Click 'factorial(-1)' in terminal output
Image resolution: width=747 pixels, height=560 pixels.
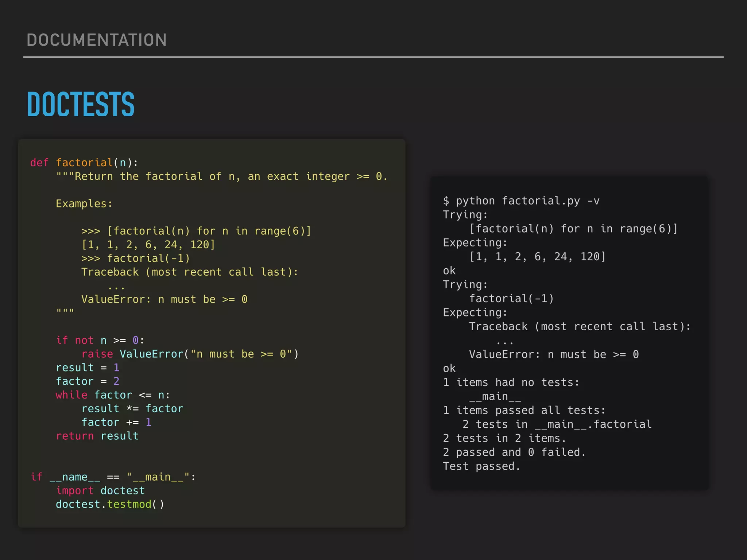pyautogui.click(x=511, y=299)
